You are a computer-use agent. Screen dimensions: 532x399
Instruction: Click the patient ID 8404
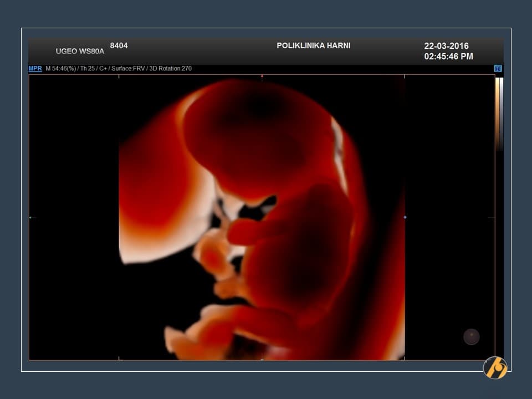click(119, 45)
